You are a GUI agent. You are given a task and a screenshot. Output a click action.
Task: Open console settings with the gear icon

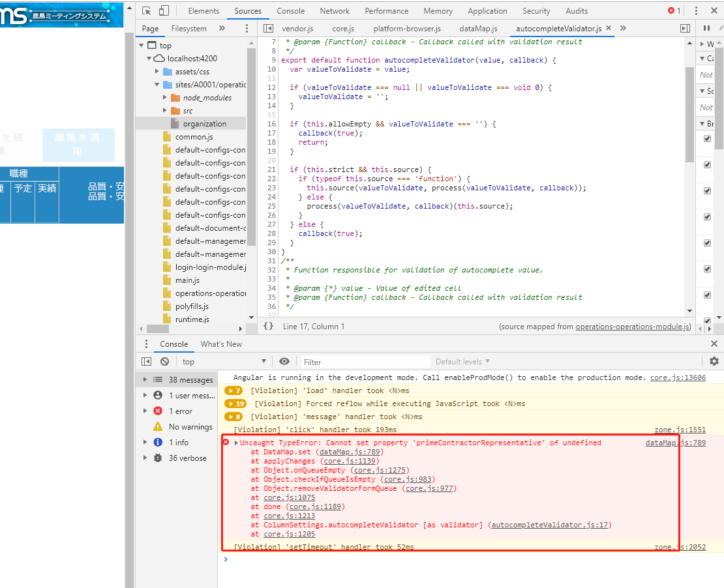[714, 361]
